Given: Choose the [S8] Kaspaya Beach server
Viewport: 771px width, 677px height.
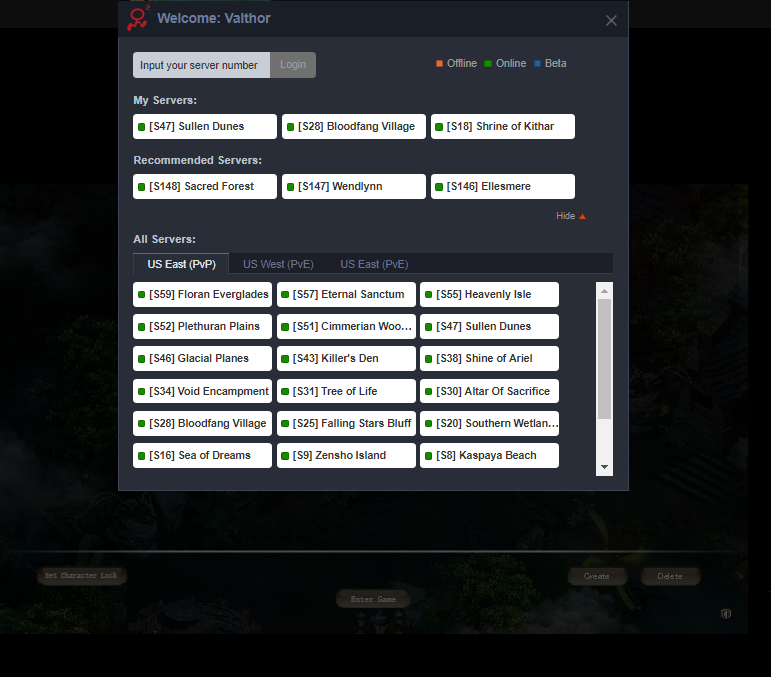Looking at the screenshot, I should tap(489, 456).
